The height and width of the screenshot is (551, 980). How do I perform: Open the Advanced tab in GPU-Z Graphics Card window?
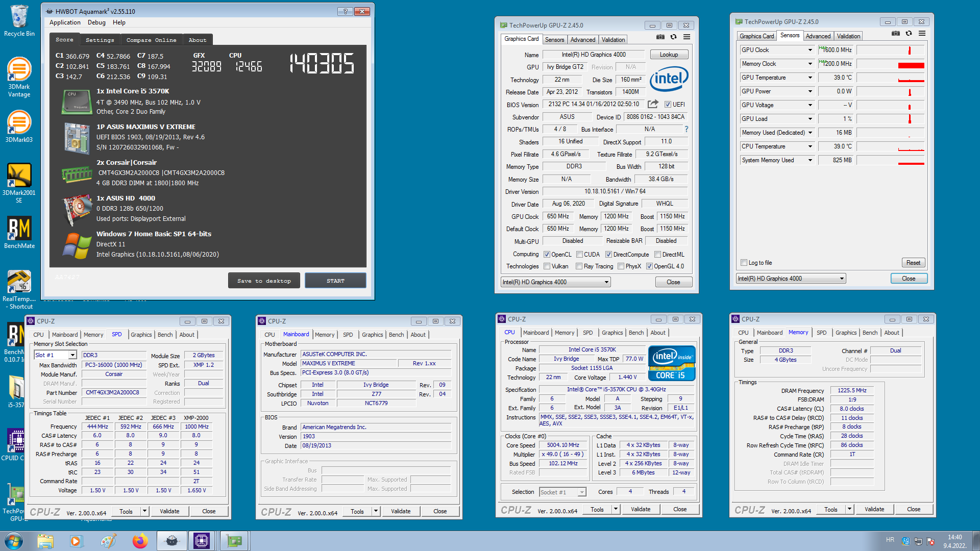pyautogui.click(x=583, y=40)
